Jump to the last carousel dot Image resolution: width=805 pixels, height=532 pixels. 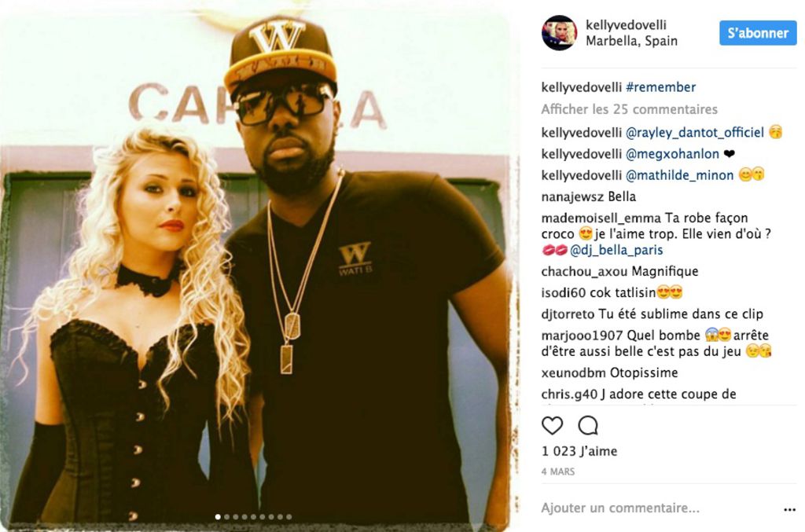click(x=289, y=516)
